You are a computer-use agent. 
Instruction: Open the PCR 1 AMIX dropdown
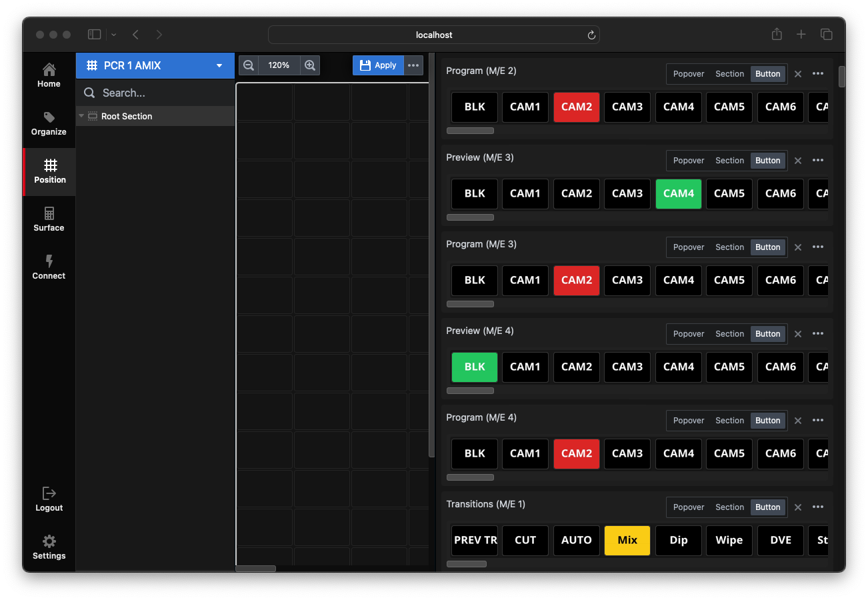tap(155, 65)
